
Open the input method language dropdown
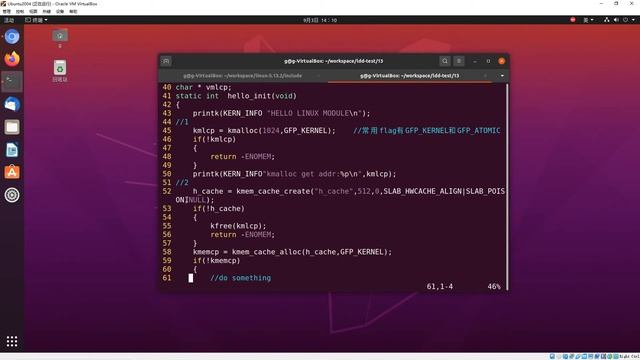pos(588,20)
